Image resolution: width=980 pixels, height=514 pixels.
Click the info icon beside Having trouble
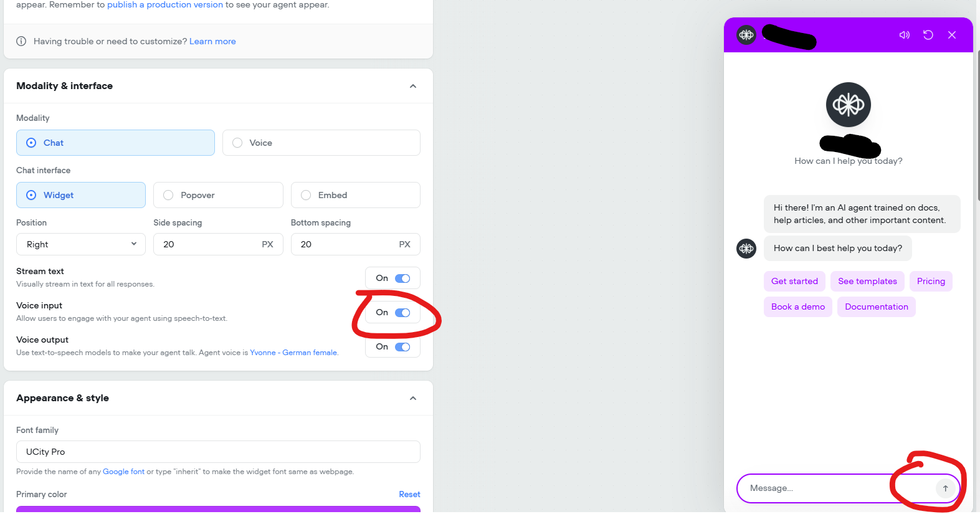tap(21, 41)
